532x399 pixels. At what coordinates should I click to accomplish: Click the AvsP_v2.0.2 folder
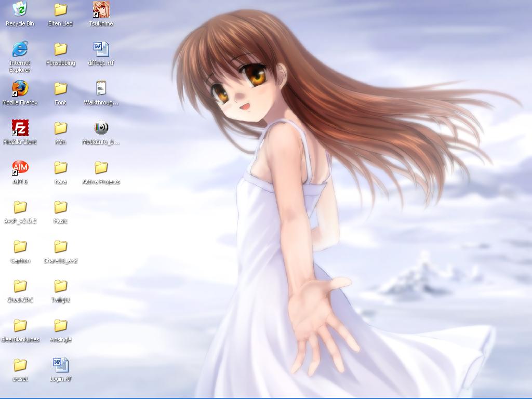[x=20, y=207]
